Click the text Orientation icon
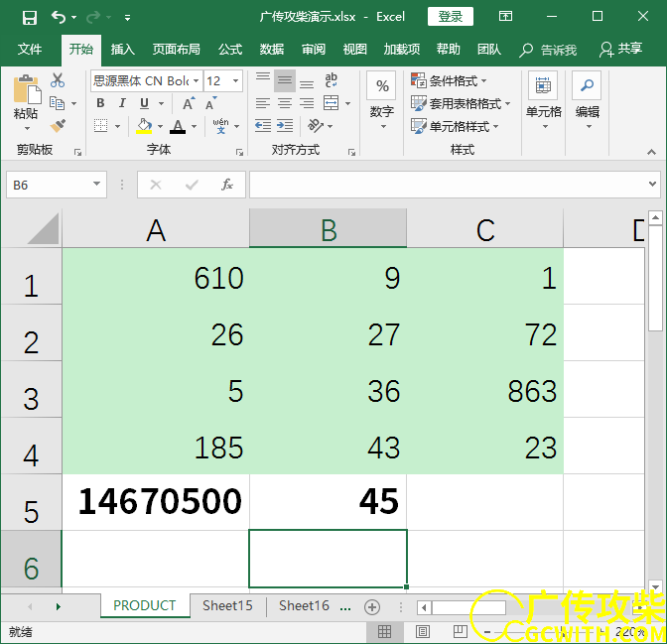This screenshot has height=644, width=667. tap(316, 125)
